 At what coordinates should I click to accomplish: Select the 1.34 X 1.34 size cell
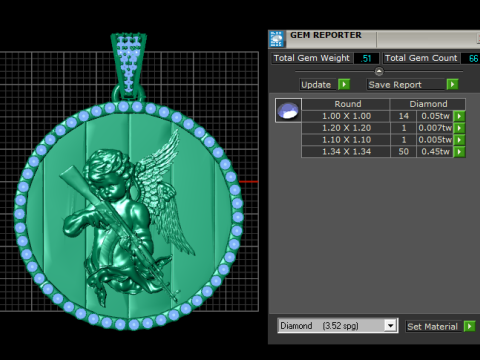tap(346, 152)
